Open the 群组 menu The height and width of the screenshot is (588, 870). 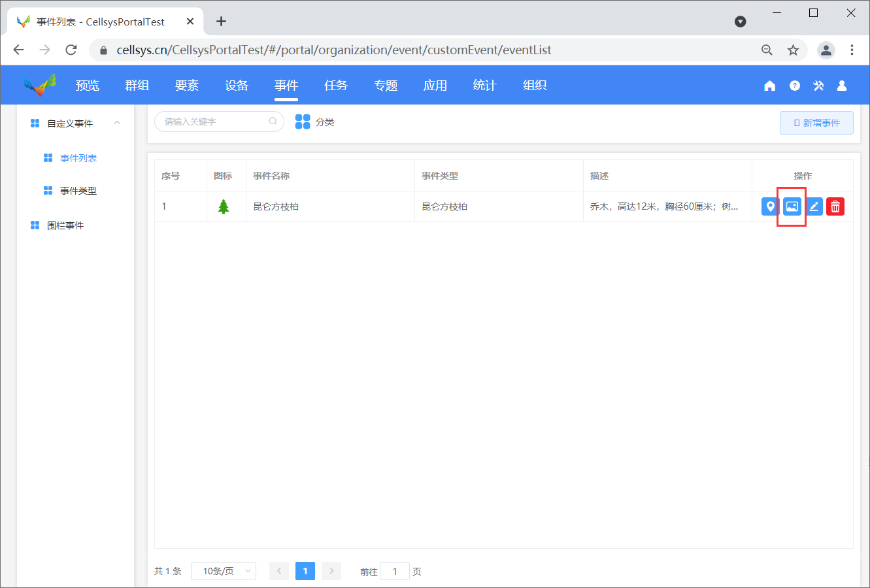point(137,86)
